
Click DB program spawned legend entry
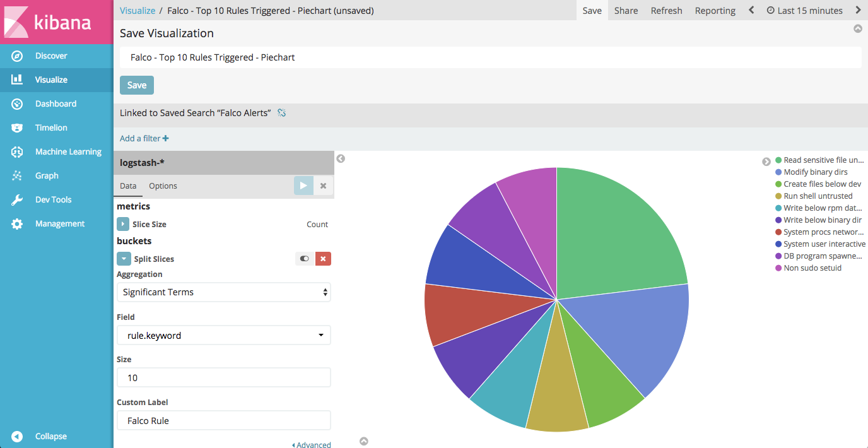point(819,256)
